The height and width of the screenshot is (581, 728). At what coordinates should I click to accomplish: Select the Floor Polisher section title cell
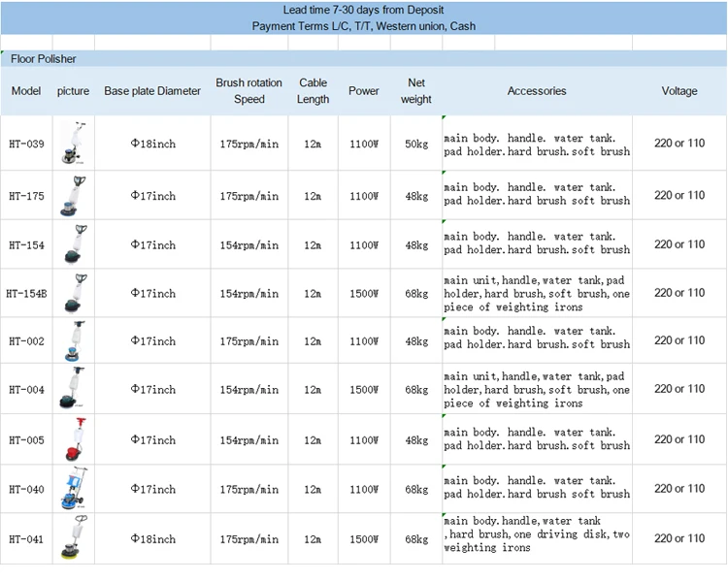[43, 59]
